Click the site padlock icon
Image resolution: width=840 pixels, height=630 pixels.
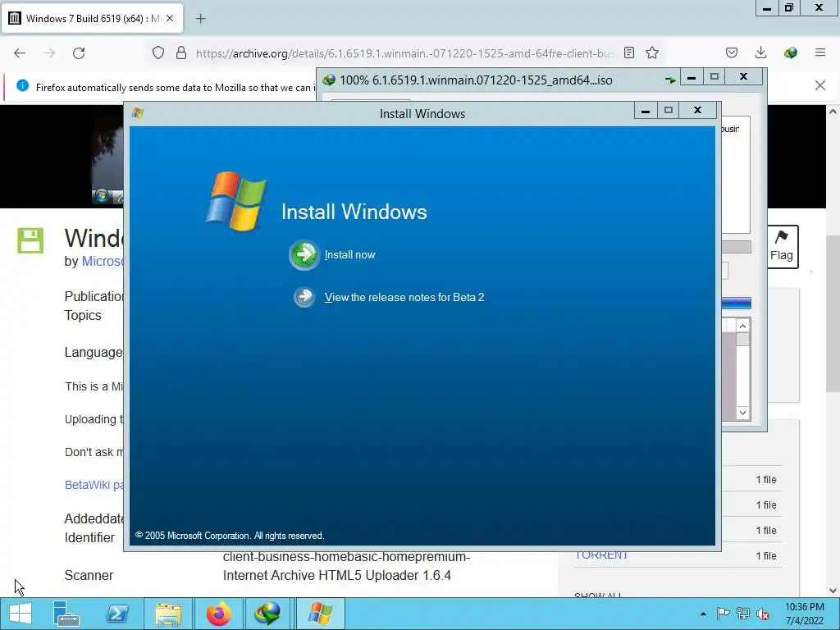tap(181, 52)
